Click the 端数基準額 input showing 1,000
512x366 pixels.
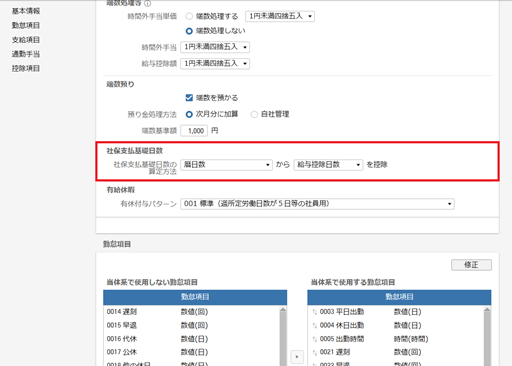[x=194, y=131]
